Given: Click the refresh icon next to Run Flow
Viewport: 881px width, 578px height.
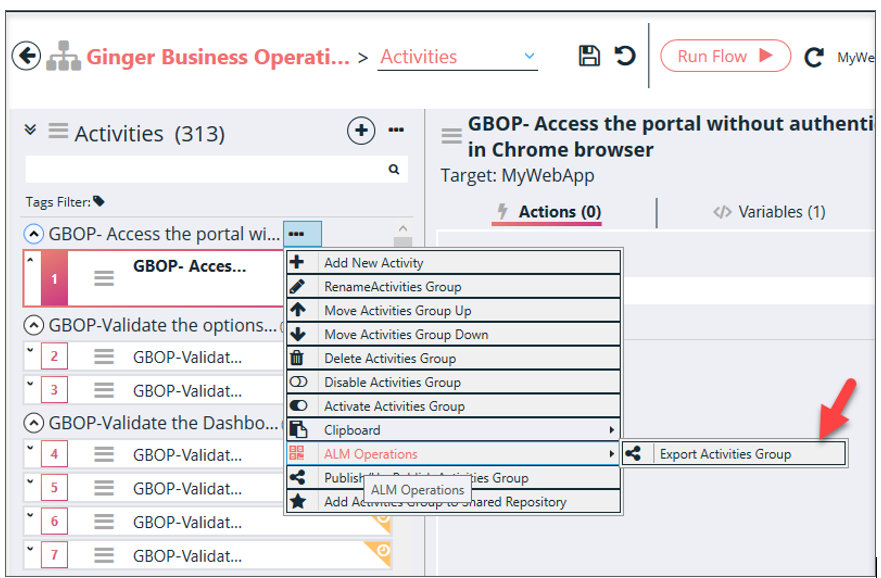Looking at the screenshot, I should pos(814,57).
